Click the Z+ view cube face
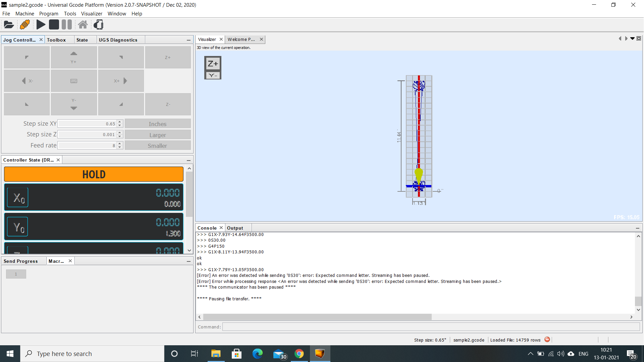The image size is (644, 362). coord(213,63)
